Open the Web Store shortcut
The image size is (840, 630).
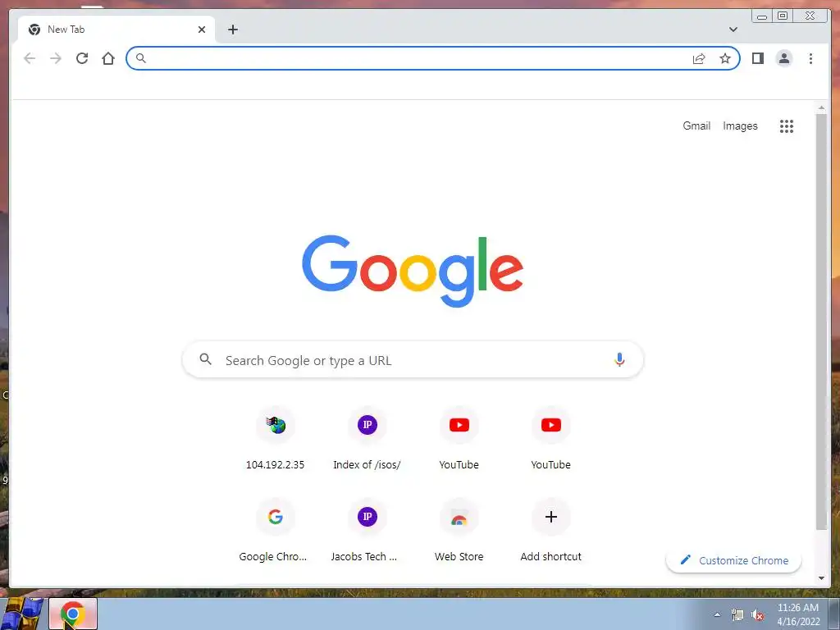click(459, 531)
